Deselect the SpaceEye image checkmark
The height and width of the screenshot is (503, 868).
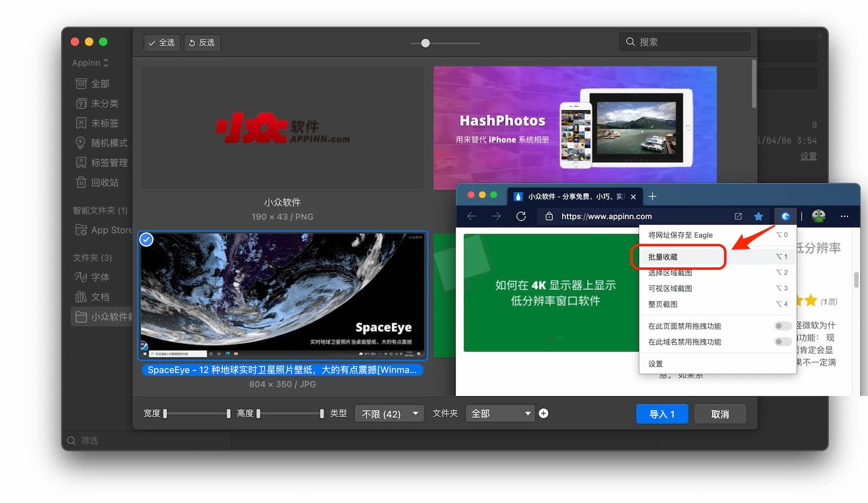click(x=145, y=239)
